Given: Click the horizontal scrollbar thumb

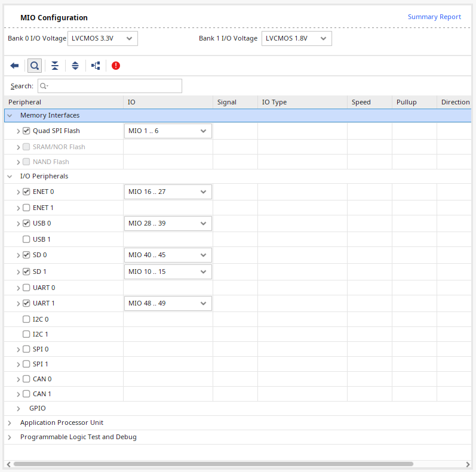Looking at the screenshot, I should pos(213,464).
